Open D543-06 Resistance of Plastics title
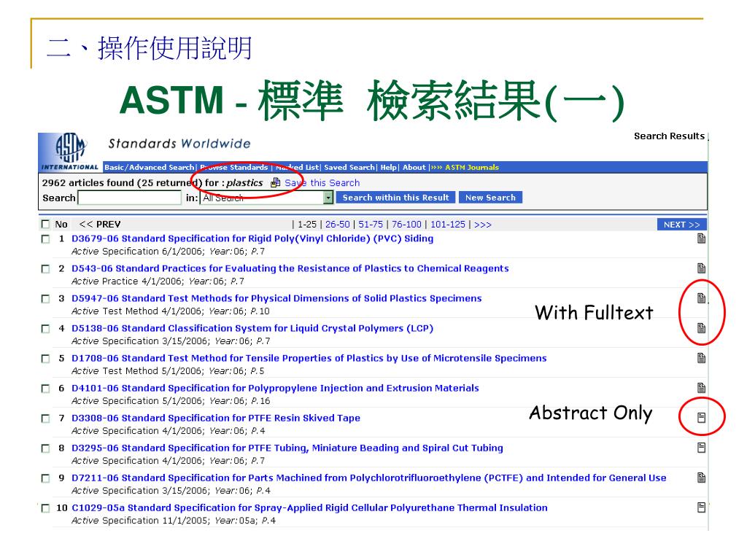The height and width of the screenshot is (560, 747). 290,268
